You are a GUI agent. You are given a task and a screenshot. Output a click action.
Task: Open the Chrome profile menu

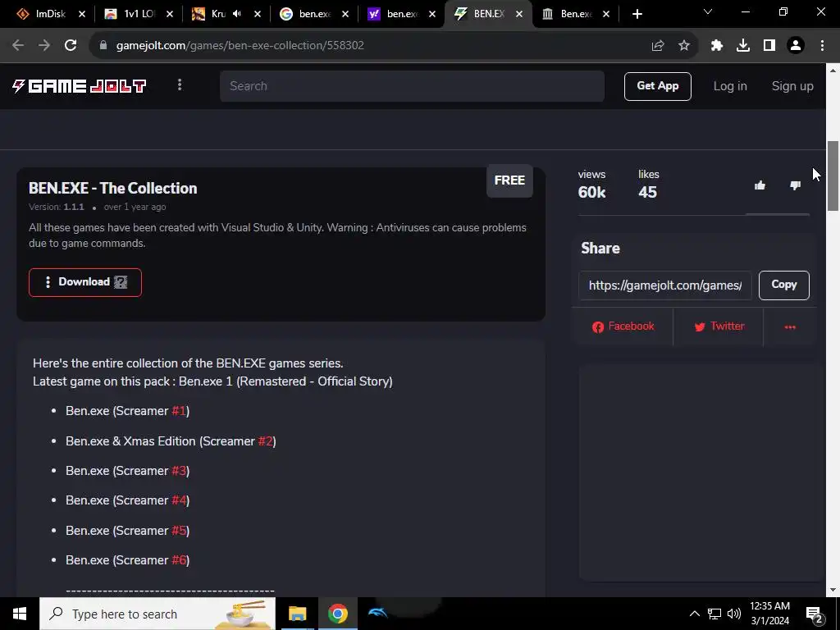(796, 46)
